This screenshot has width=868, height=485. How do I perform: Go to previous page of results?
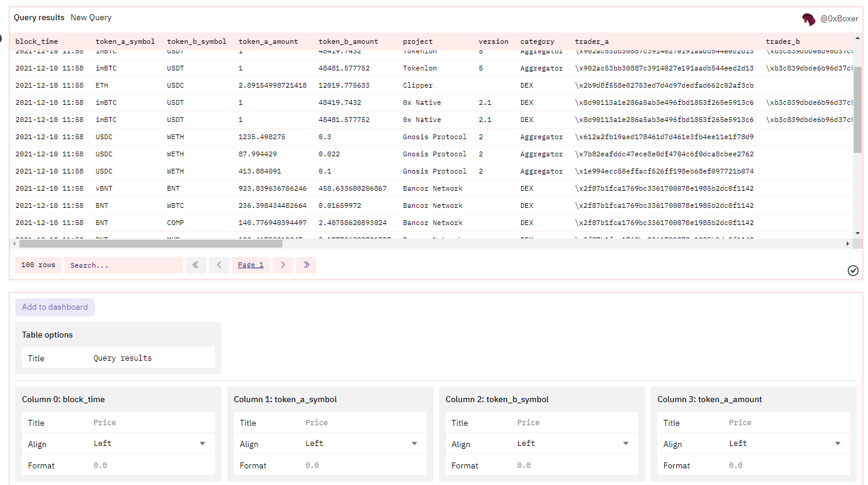pyautogui.click(x=219, y=265)
